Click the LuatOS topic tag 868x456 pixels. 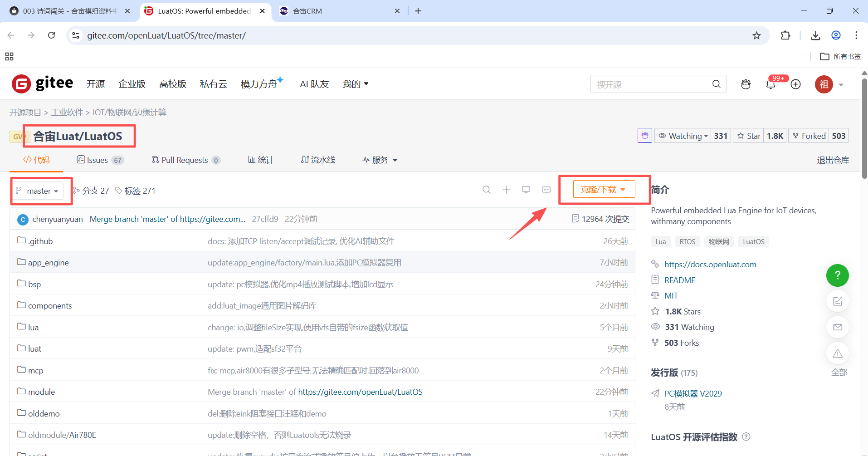753,241
